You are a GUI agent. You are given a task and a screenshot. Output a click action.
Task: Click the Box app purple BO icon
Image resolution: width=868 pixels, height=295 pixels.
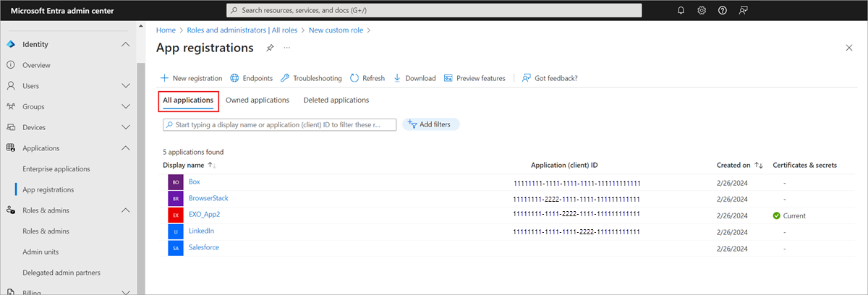(175, 182)
